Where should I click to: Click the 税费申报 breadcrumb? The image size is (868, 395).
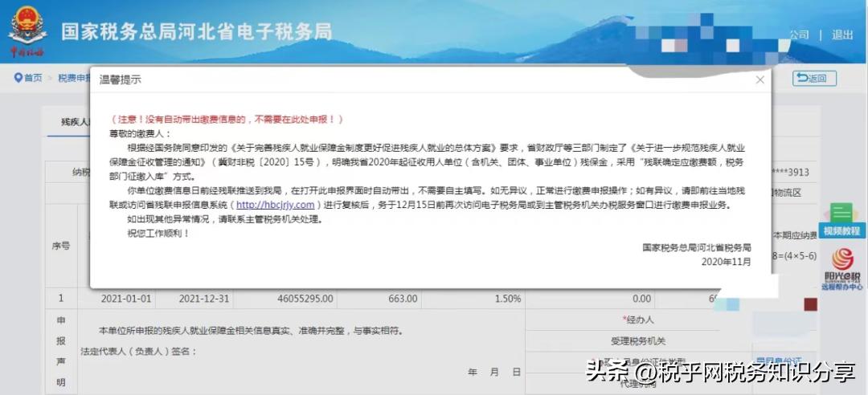click(74, 78)
